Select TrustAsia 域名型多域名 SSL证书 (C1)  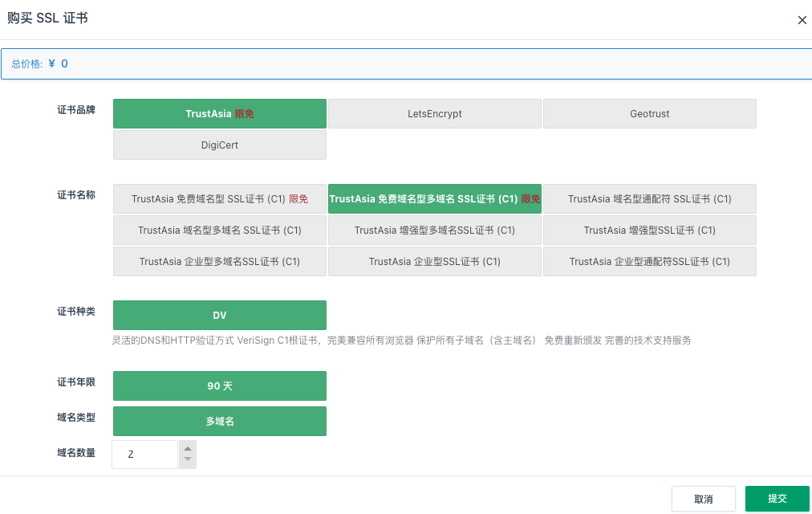click(x=220, y=230)
